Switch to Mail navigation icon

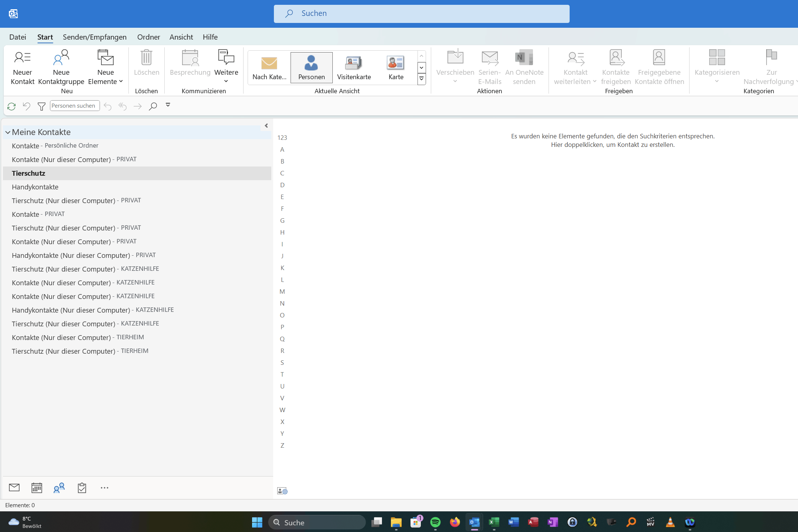click(x=14, y=488)
